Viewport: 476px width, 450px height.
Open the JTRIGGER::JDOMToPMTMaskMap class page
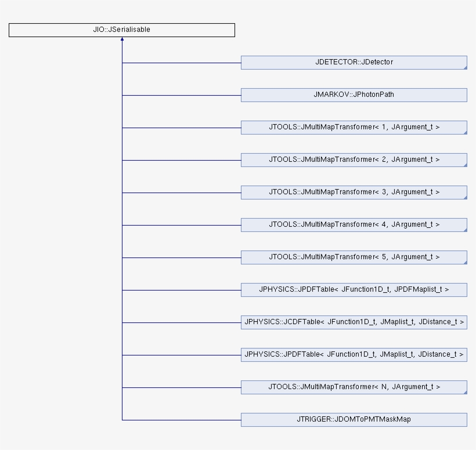click(x=354, y=419)
